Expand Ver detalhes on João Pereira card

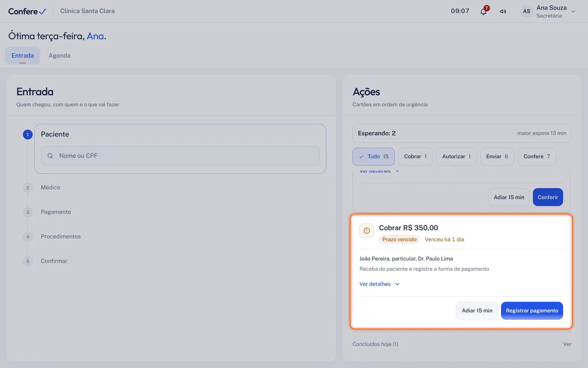[x=379, y=284]
